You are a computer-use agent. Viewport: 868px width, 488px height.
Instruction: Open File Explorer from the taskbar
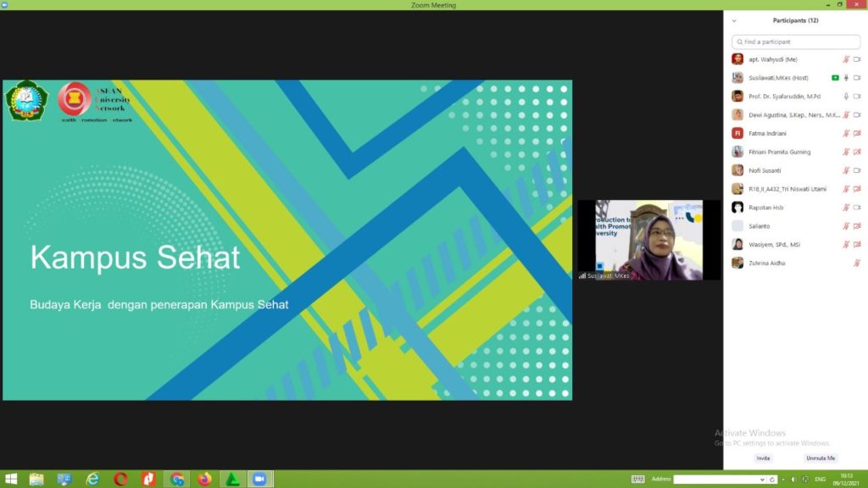pyautogui.click(x=36, y=480)
